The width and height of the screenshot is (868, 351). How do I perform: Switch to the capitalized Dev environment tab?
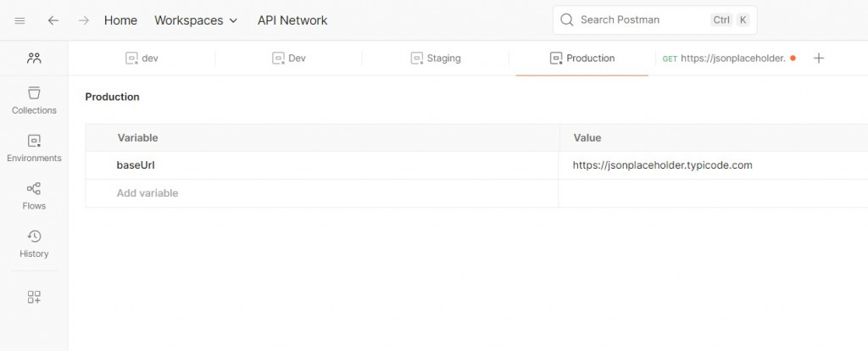click(x=289, y=58)
